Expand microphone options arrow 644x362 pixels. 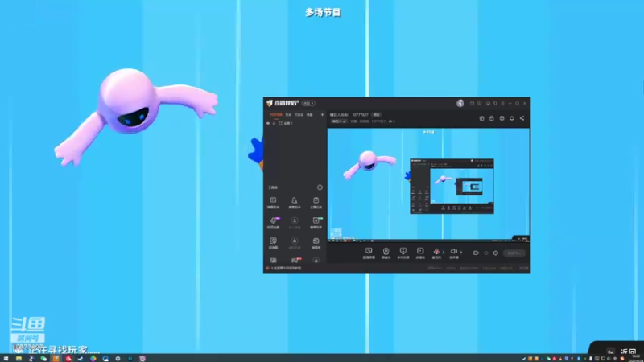pyautogui.click(x=444, y=252)
